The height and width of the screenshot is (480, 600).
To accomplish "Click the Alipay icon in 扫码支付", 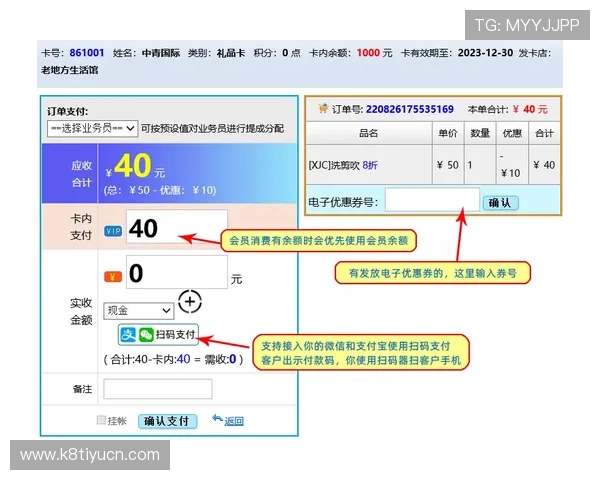I will (128, 335).
